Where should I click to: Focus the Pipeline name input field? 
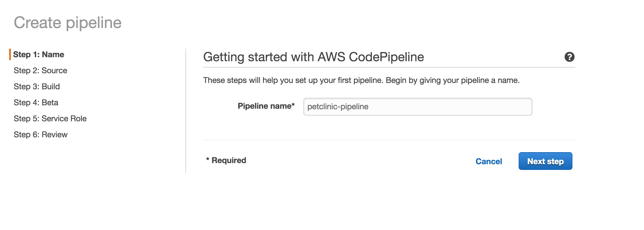(x=417, y=107)
